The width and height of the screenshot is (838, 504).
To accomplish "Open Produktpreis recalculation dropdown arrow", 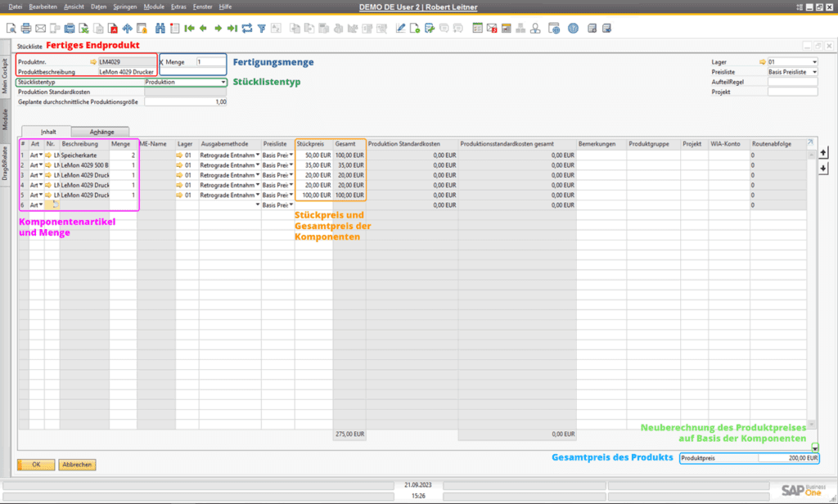I will [815, 448].
